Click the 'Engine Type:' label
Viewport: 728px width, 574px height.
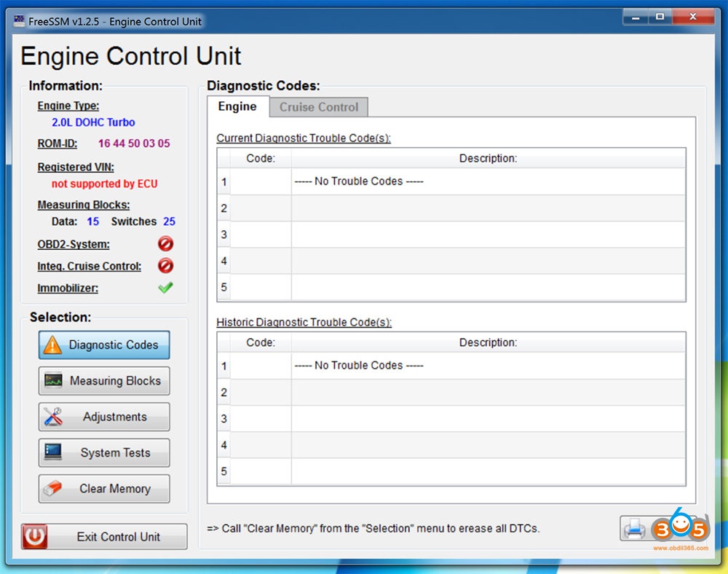(x=68, y=106)
